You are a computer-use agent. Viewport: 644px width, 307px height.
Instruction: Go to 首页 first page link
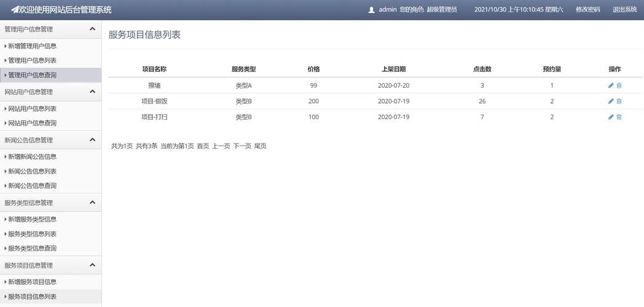tap(203, 146)
